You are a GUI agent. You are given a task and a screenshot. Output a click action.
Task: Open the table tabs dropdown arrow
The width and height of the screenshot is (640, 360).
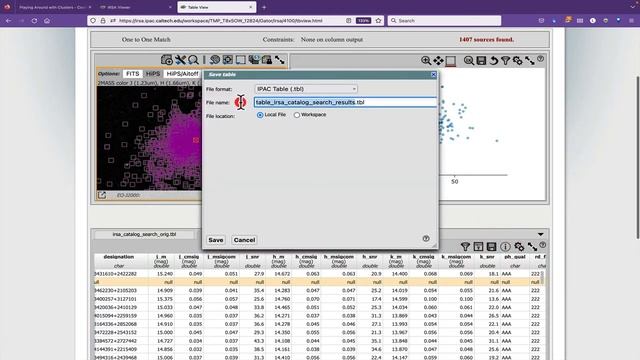(x=540, y=234)
